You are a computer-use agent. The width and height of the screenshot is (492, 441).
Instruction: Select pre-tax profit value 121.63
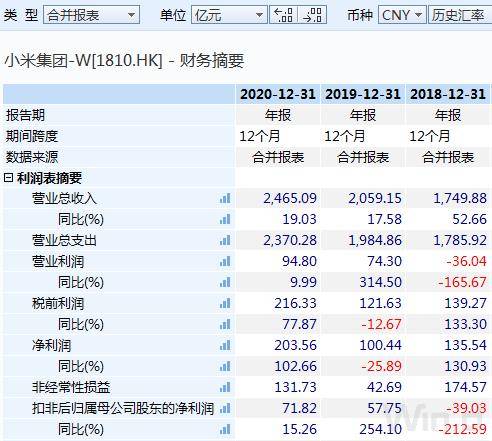point(380,303)
